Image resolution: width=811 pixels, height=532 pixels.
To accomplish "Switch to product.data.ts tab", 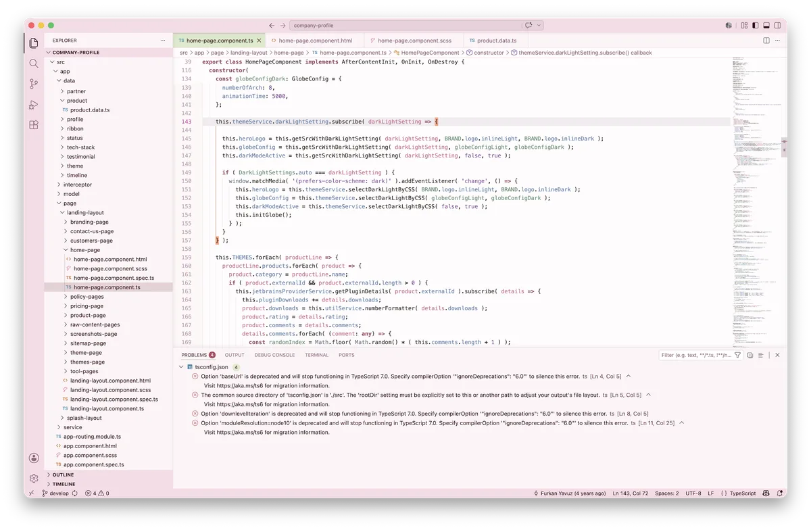I will click(496, 41).
